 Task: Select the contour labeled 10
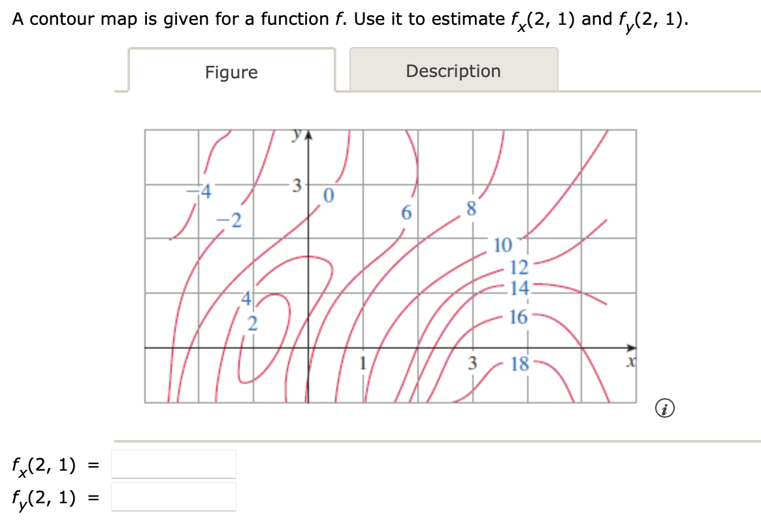[502, 245]
